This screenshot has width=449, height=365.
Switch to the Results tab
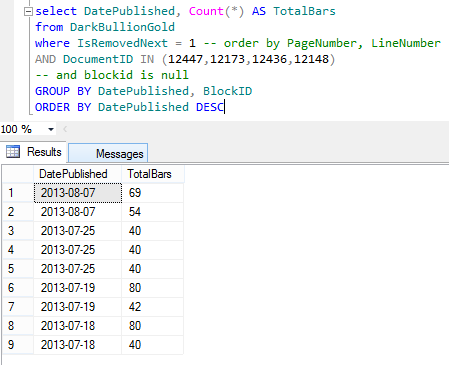point(34,152)
